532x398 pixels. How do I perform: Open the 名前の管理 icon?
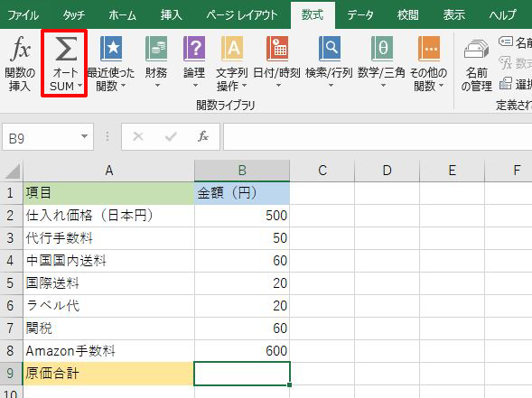pos(476,50)
